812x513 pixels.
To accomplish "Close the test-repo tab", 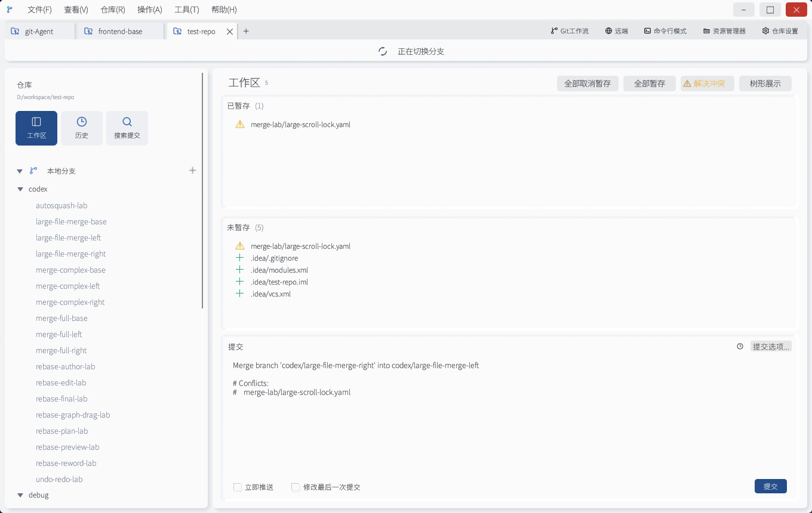I will (230, 32).
